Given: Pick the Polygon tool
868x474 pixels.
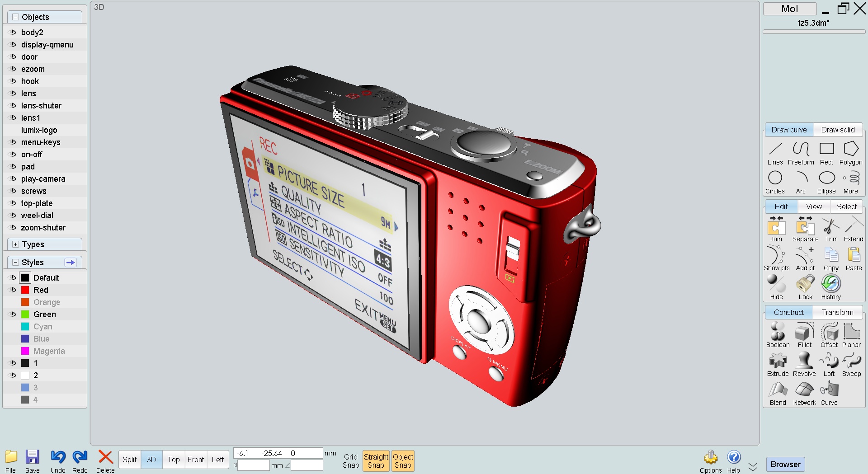Looking at the screenshot, I should (x=851, y=153).
